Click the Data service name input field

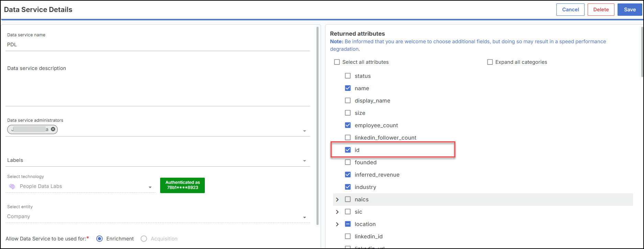pos(157,45)
